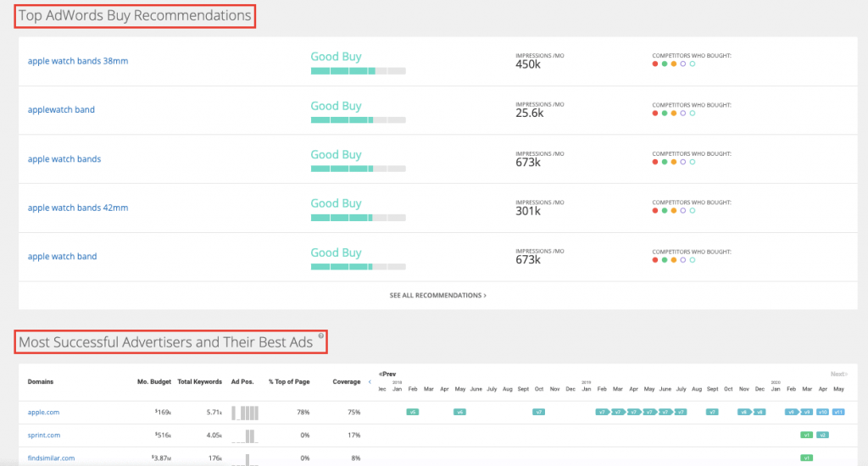This screenshot has height=466, width=868.
Task: Click the Good Buy rating bar for apple watch bands
Action: pyautogui.click(x=358, y=169)
